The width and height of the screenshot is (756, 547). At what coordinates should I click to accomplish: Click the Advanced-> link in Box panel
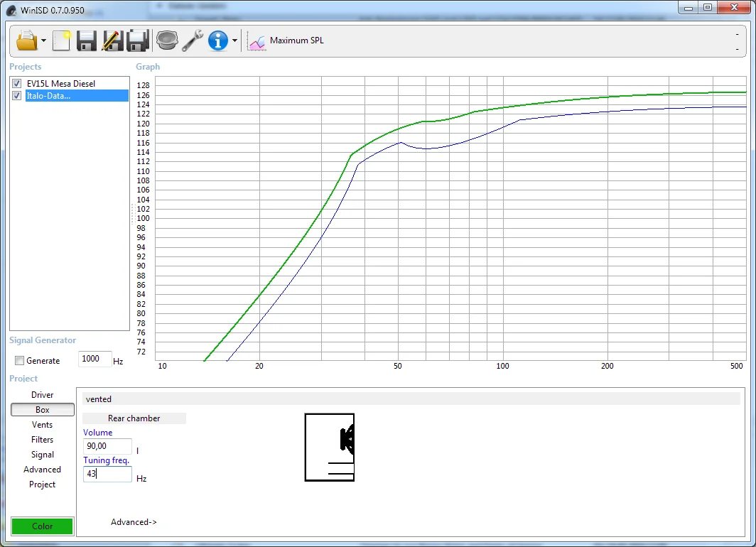pos(134,522)
